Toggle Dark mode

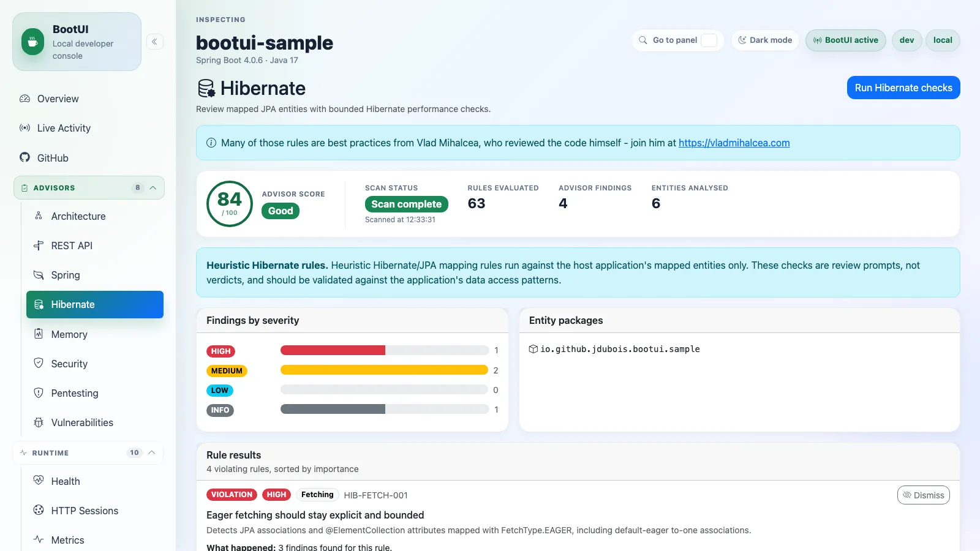pyautogui.click(x=765, y=40)
